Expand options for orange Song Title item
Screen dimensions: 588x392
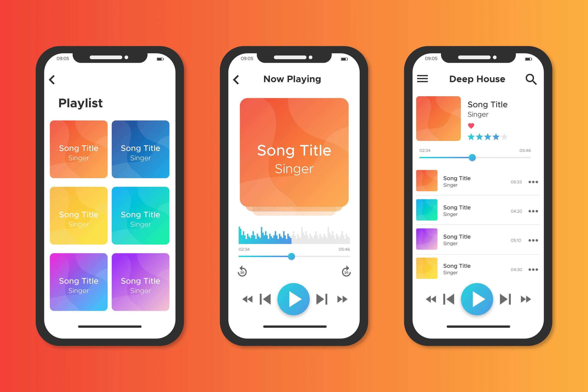coord(533,182)
